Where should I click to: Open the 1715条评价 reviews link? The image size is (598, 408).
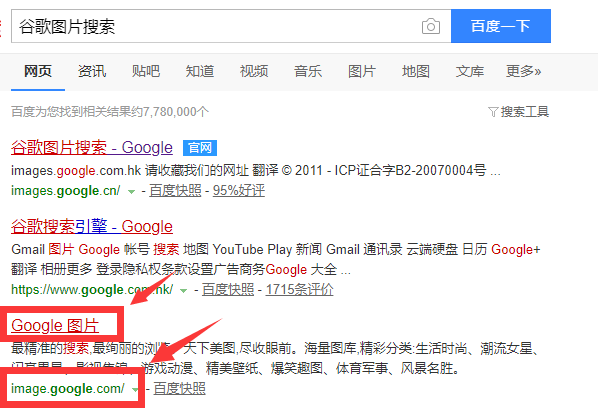[299, 289]
